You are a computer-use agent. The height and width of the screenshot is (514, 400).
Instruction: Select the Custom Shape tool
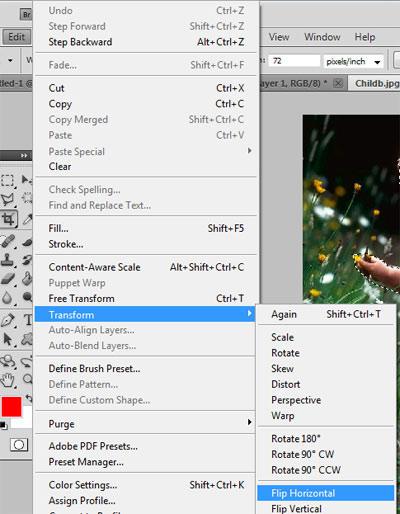point(27,339)
